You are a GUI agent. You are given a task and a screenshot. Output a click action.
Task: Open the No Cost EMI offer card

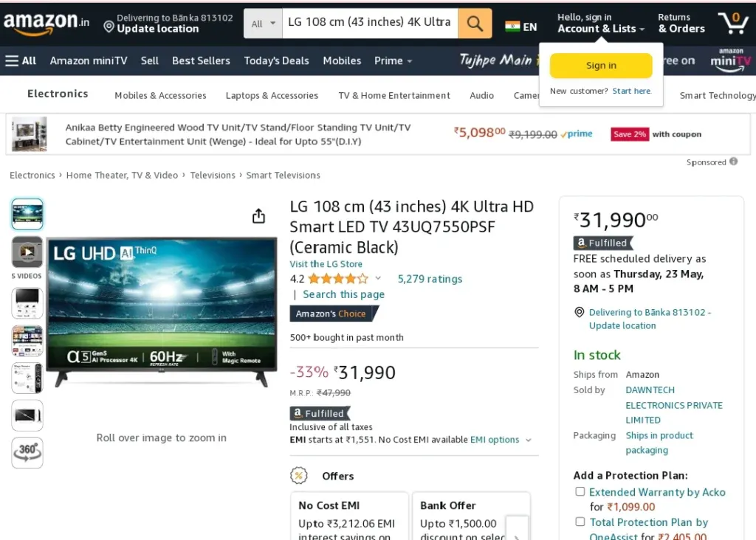point(349,516)
